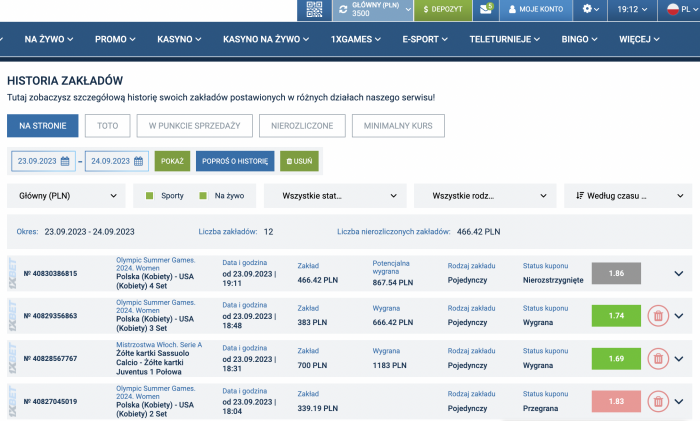Open the Główny (PLN) account dropdown
Viewport: 700px width, 421px height.
[67, 197]
